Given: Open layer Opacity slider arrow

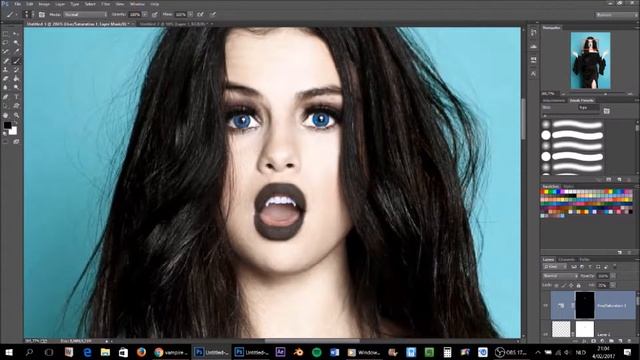Looking at the screenshot, I should (613, 276).
